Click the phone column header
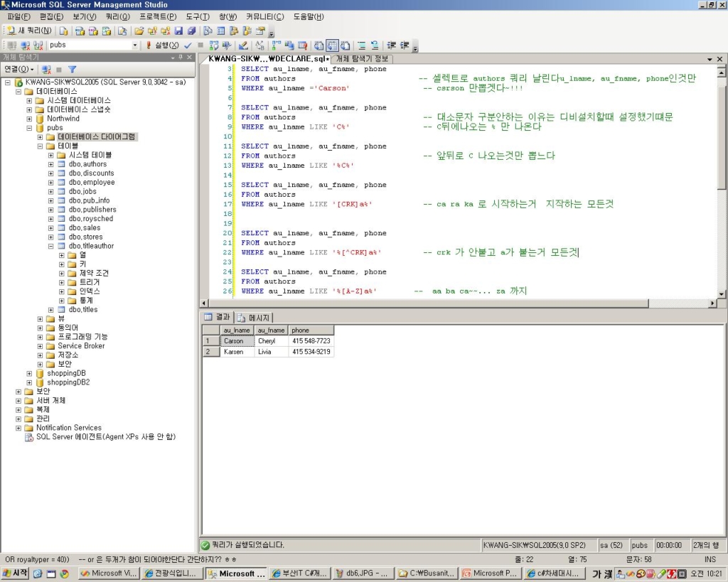 pyautogui.click(x=311, y=330)
